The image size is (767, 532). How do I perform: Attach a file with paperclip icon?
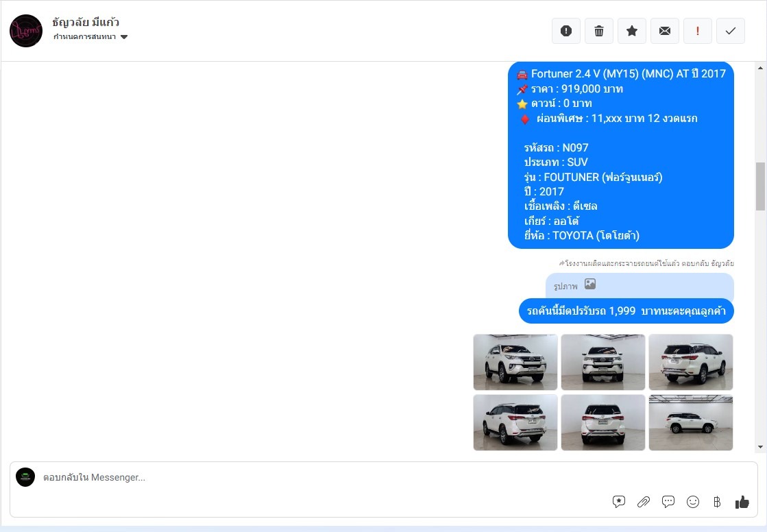coord(643,502)
